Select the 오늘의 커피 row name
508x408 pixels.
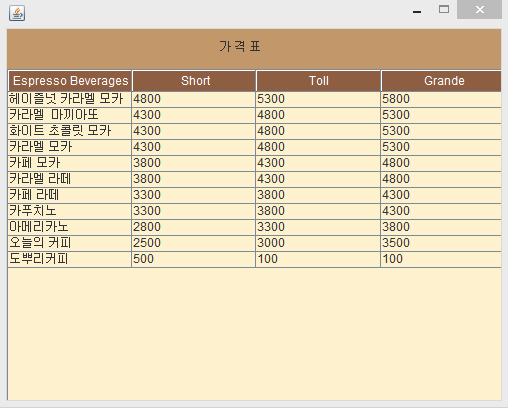click(x=70, y=243)
